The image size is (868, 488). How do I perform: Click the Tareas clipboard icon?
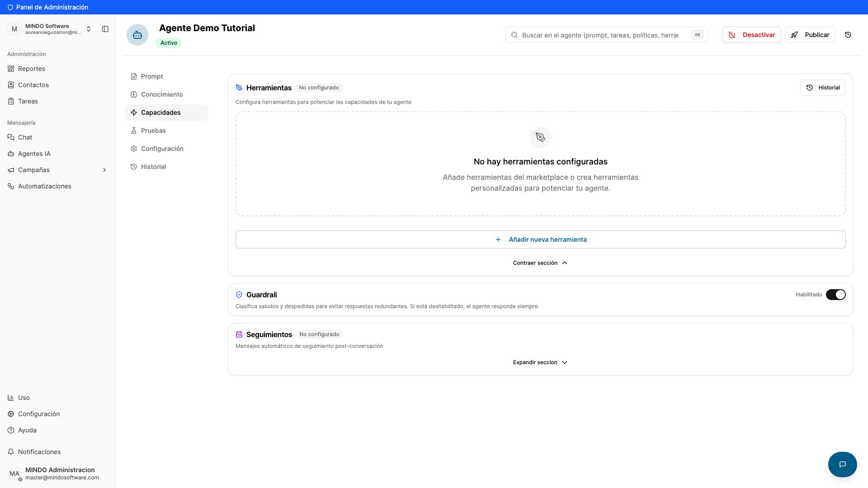(x=11, y=101)
